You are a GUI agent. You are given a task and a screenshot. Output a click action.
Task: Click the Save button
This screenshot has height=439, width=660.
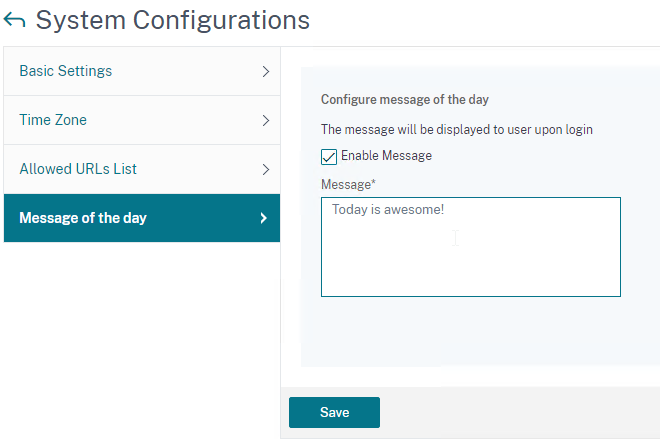(x=334, y=412)
